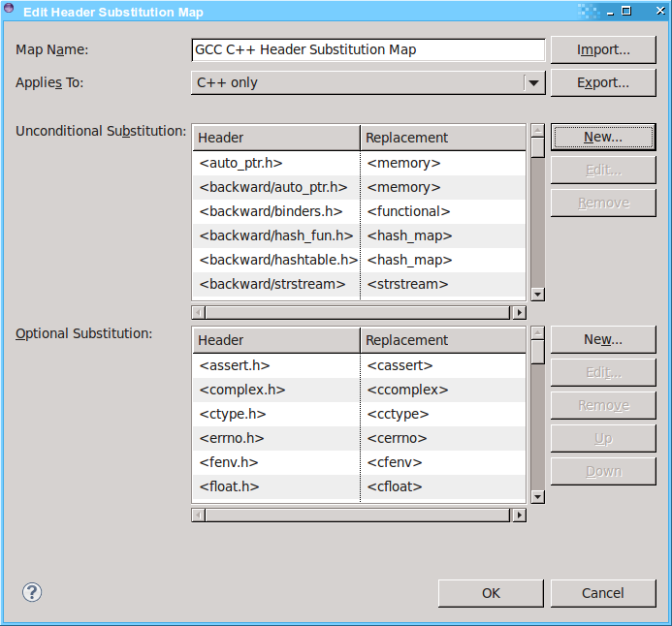Add New unconditional substitution entry
The width and height of the screenshot is (672, 626).
[603, 137]
